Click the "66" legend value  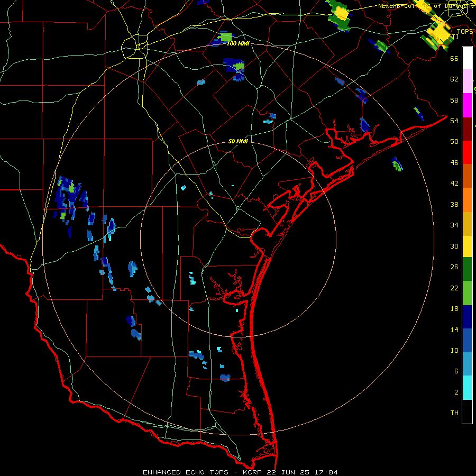(454, 58)
